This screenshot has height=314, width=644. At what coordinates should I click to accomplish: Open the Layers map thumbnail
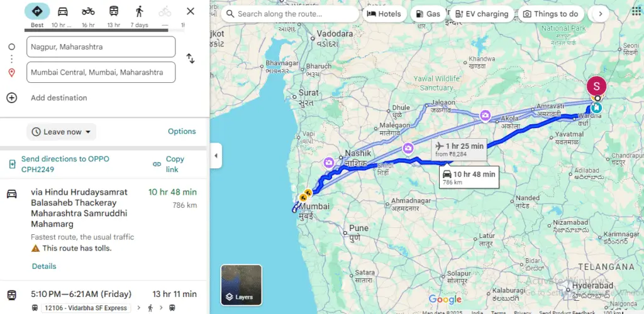tap(241, 285)
